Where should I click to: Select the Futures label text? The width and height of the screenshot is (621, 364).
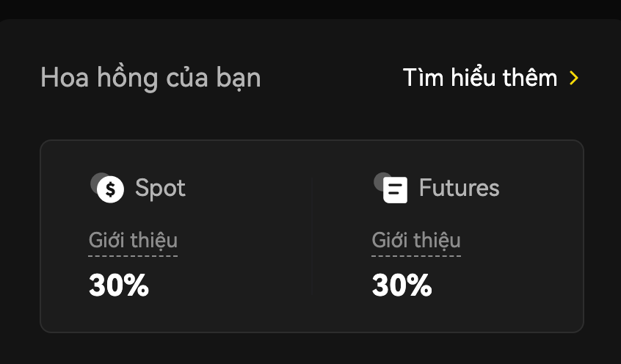coord(459,189)
